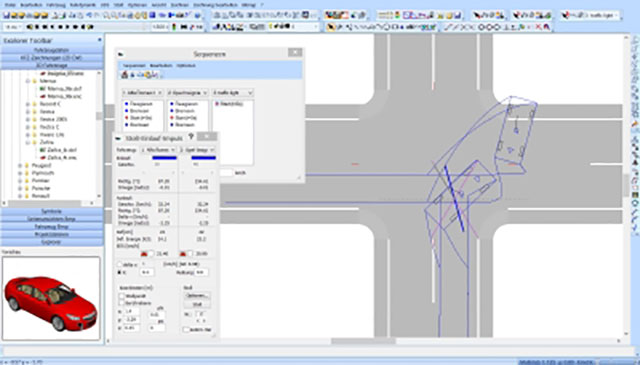Toggle the Berührebene checkbox

[x=122, y=303]
